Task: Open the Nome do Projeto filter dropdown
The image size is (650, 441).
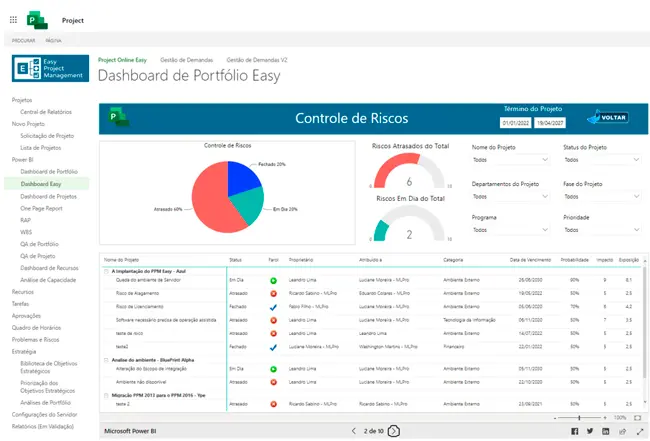Action: click(511, 160)
